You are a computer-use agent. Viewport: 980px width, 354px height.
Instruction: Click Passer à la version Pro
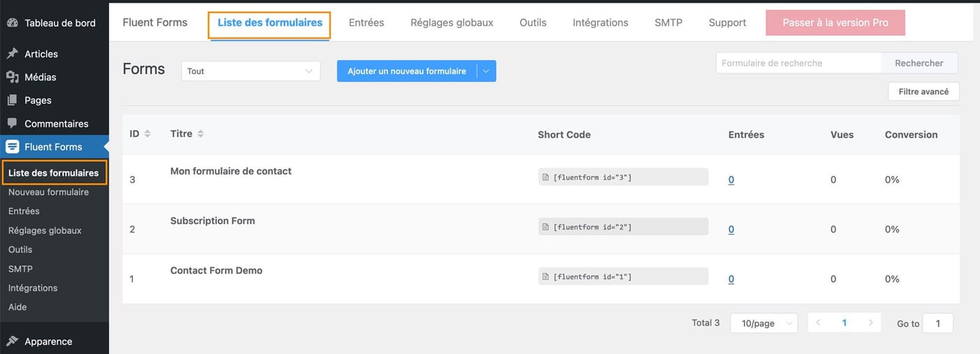click(835, 22)
